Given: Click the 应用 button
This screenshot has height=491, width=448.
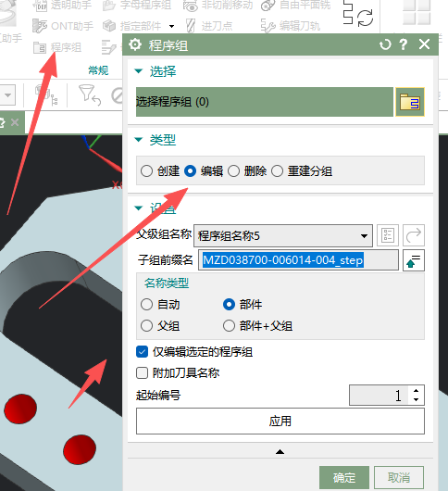Looking at the screenshot, I should tap(280, 421).
